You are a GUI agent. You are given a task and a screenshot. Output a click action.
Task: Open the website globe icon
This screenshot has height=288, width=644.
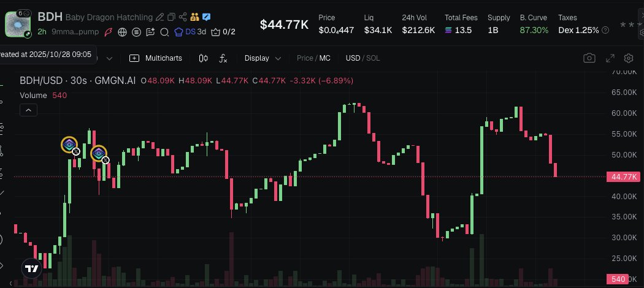click(123, 32)
